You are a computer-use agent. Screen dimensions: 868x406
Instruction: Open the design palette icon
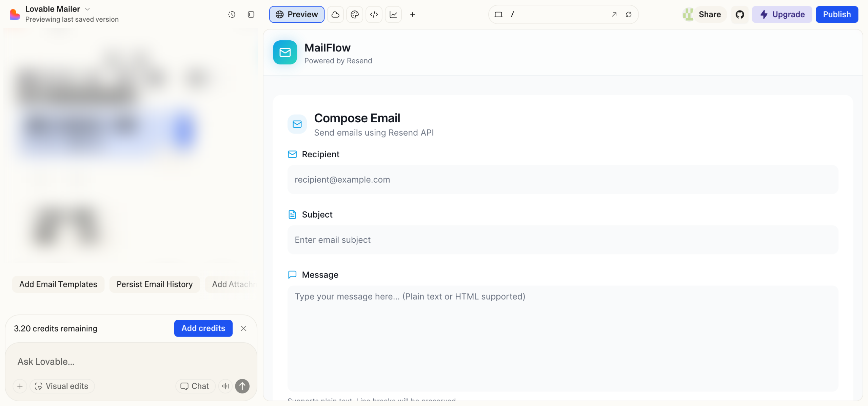pos(355,15)
